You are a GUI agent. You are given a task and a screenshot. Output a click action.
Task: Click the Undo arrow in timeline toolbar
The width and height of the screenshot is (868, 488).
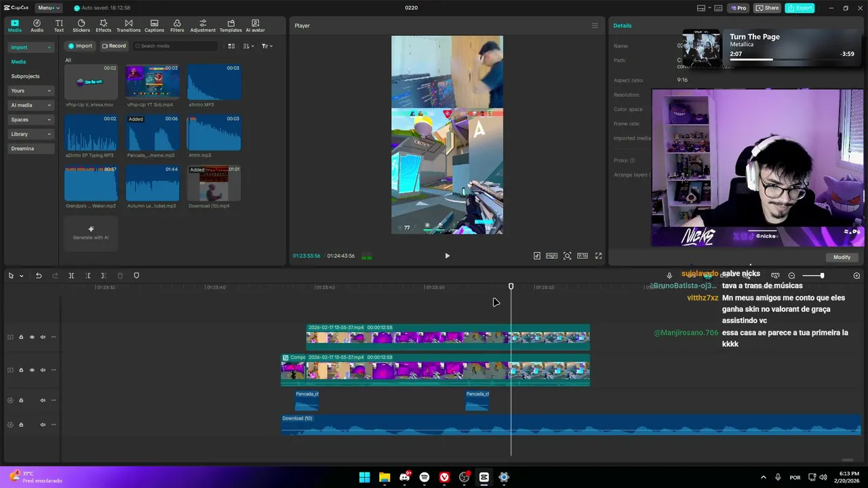pos(39,276)
